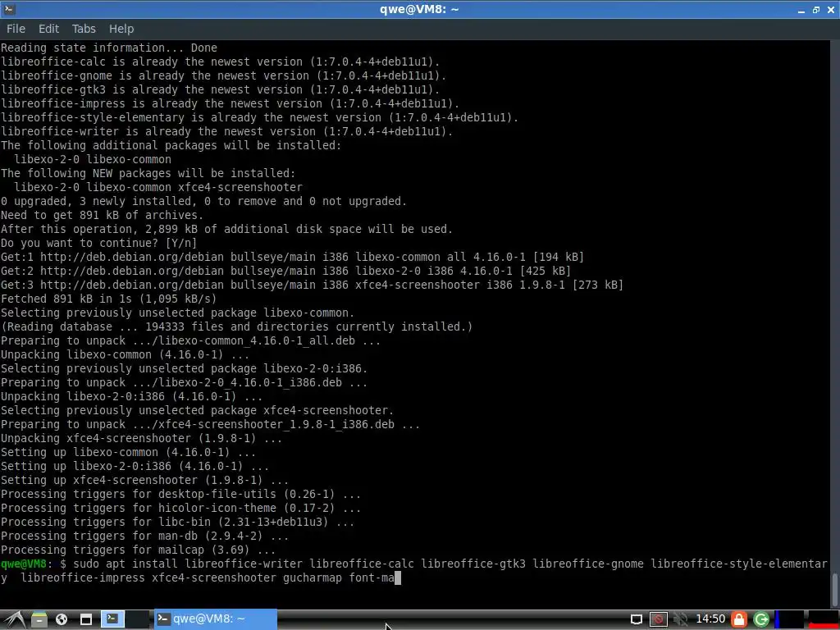Open the Tabs menu
This screenshot has height=630, width=840.
tap(84, 29)
